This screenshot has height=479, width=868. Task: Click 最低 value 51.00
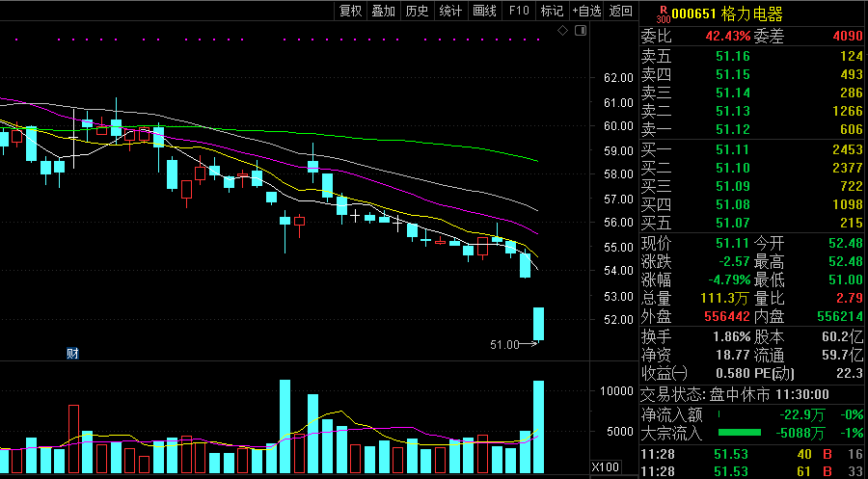tap(845, 279)
